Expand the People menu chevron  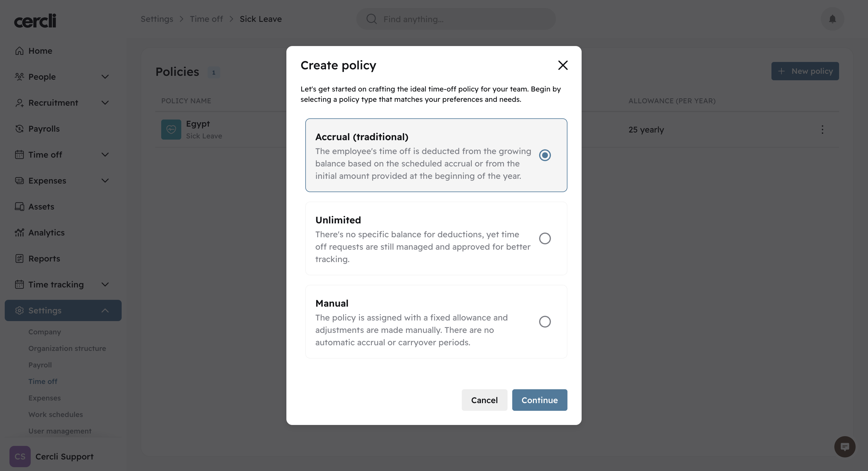105,77
